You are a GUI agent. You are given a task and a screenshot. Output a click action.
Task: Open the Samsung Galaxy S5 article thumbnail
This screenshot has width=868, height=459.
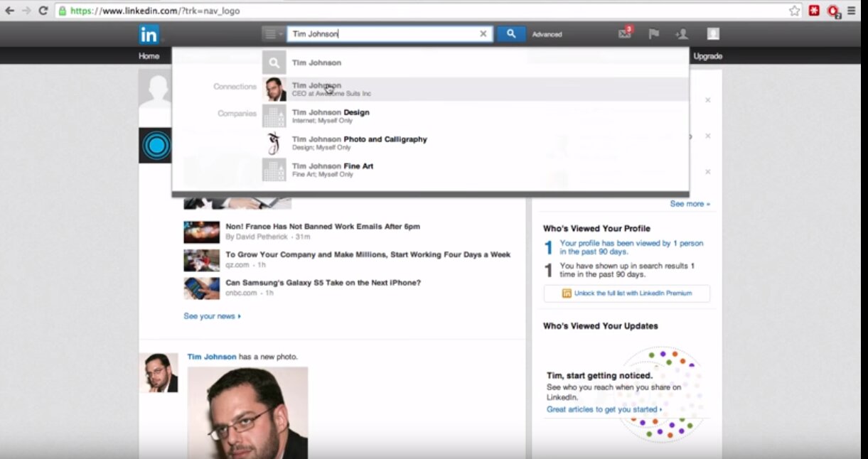click(201, 288)
